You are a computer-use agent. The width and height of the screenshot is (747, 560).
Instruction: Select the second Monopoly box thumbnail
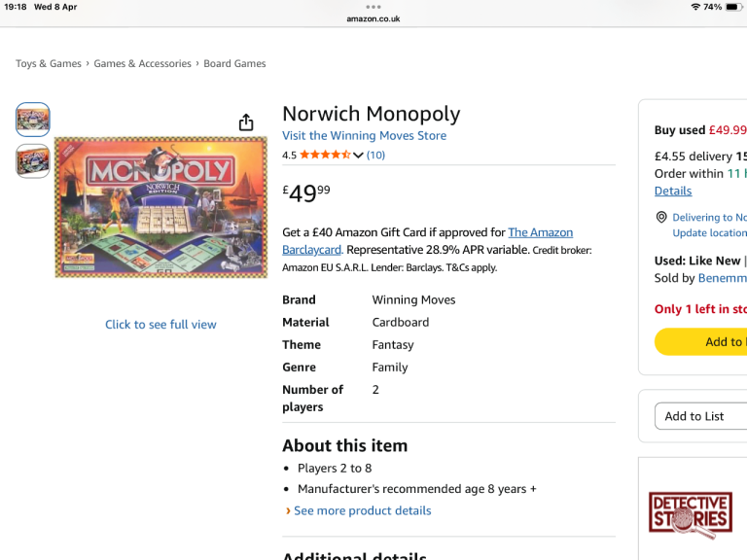33,160
